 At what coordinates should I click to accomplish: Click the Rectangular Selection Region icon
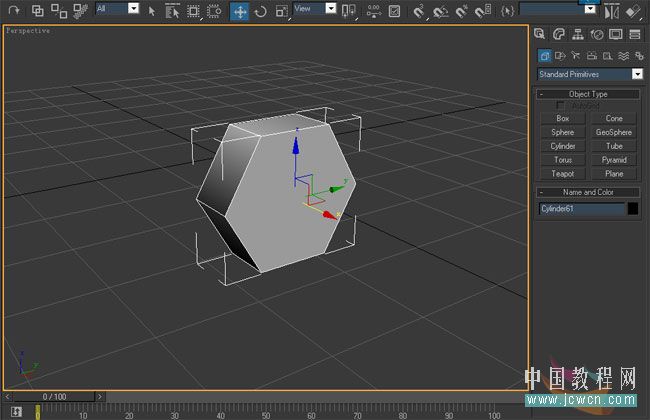pos(193,11)
